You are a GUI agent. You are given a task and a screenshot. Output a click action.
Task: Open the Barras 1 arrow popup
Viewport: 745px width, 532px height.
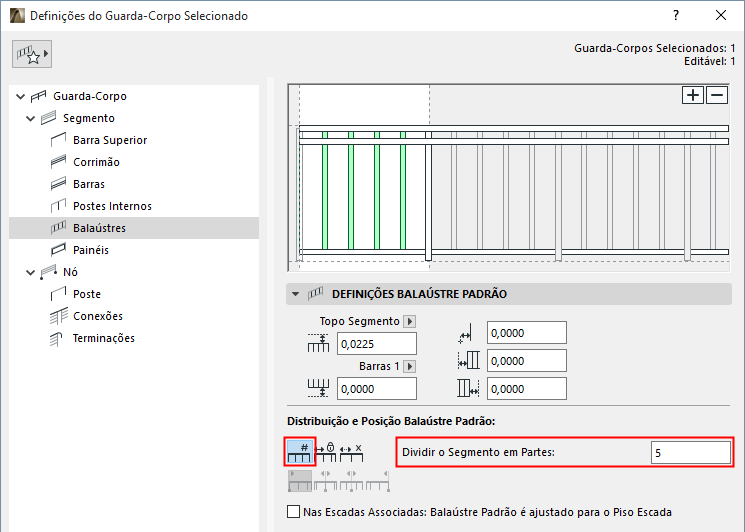[x=410, y=367]
